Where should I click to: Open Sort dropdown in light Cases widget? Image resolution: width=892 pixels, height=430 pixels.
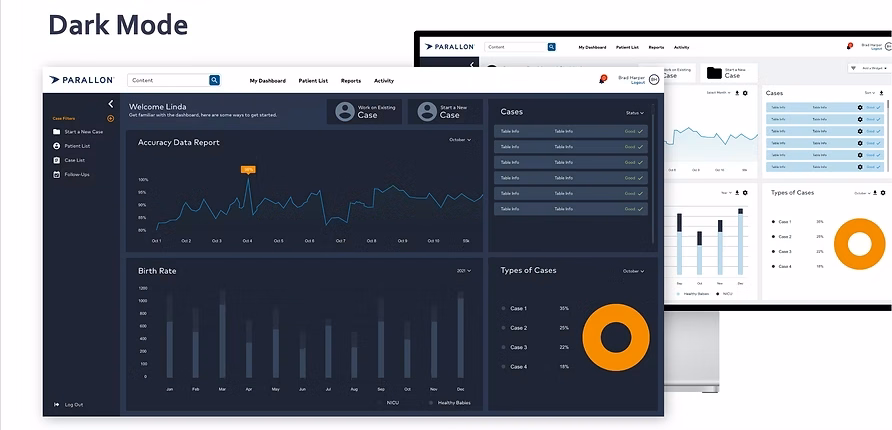(870, 93)
